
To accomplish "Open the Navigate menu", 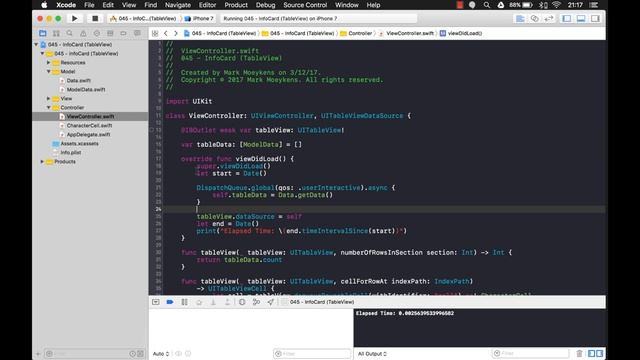I will (x=178, y=5).
